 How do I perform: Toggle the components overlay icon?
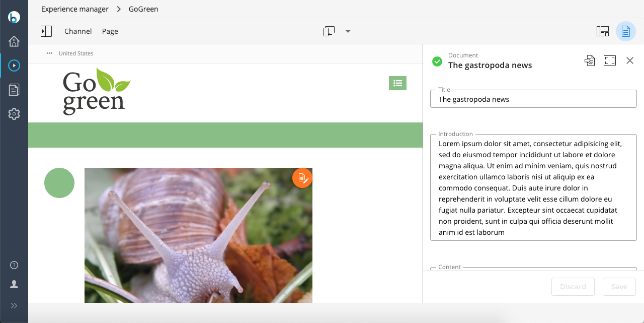[603, 31]
